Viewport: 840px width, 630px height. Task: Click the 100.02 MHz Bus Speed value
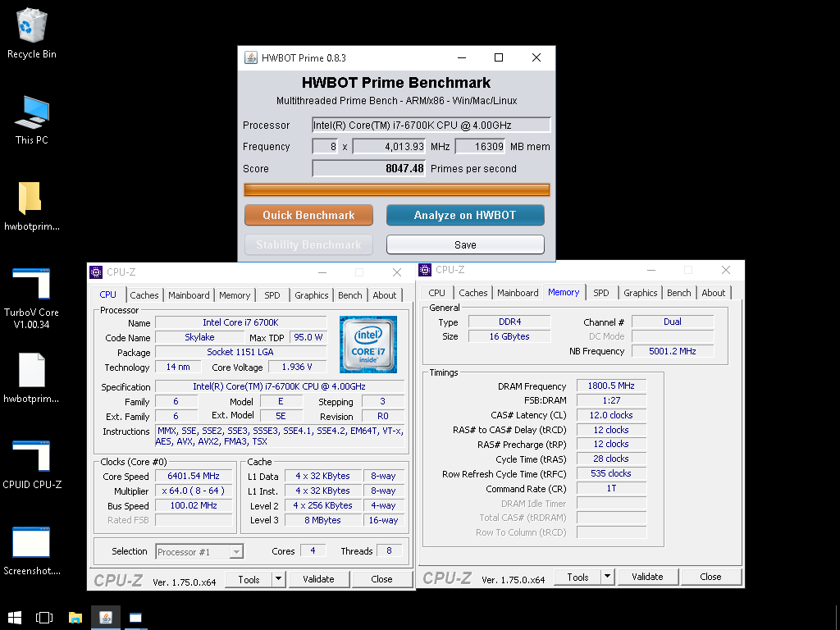194,505
